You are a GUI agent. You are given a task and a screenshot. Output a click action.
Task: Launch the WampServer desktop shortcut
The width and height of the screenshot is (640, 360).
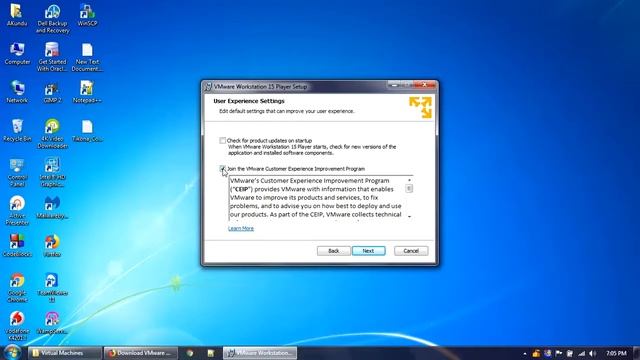point(52,322)
